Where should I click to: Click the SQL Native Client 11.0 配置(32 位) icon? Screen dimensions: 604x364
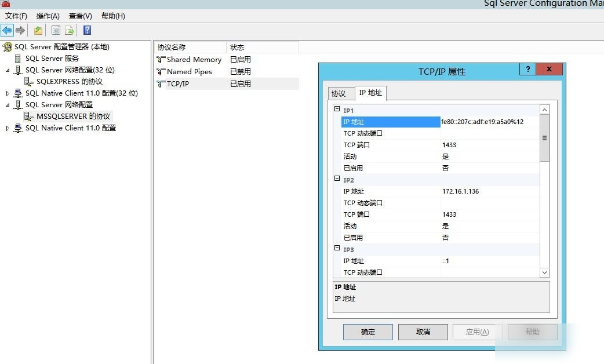tap(18, 93)
